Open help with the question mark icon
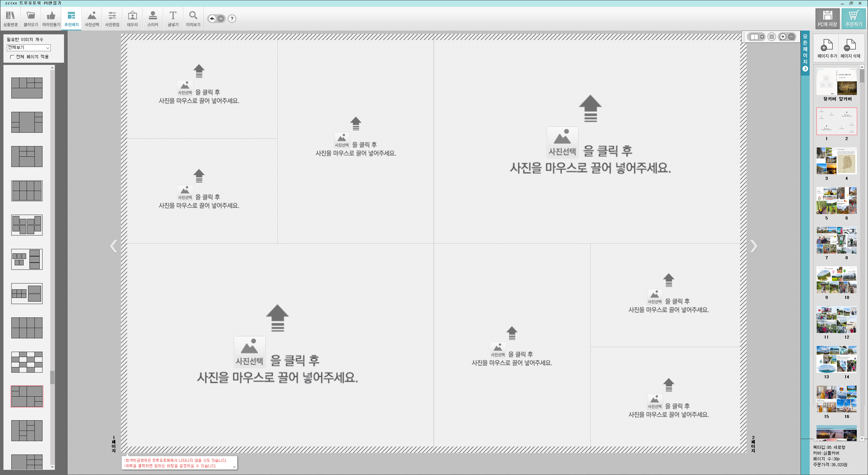 point(232,19)
